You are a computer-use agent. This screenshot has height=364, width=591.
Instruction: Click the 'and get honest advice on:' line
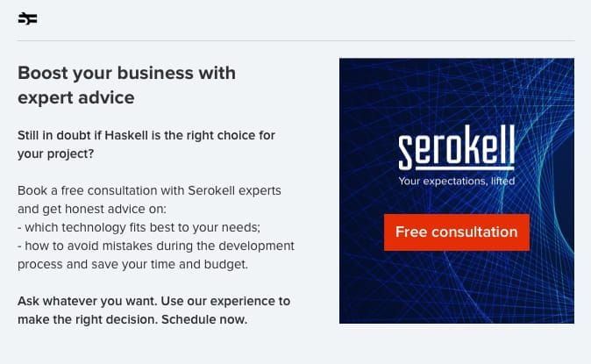click(x=92, y=209)
